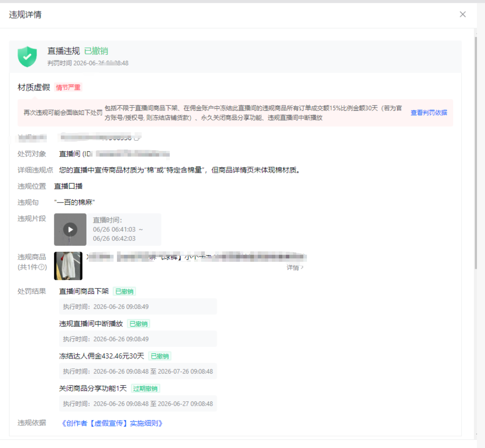The width and height of the screenshot is (485, 448).
Task: Click the 直播口播 violation location value
Action: (x=68, y=186)
